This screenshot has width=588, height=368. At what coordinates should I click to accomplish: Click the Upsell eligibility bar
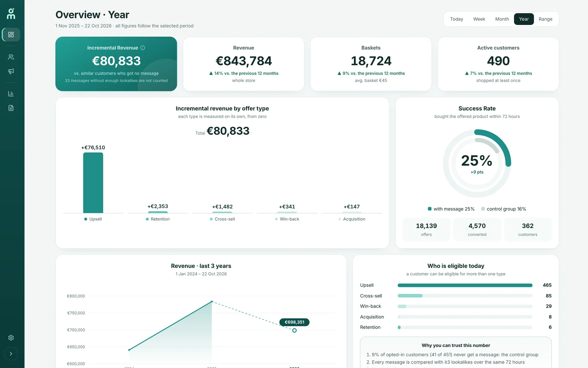coord(465,285)
